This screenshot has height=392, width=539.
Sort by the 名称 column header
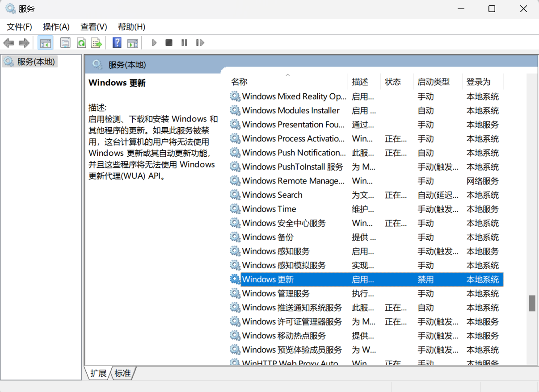(x=288, y=82)
